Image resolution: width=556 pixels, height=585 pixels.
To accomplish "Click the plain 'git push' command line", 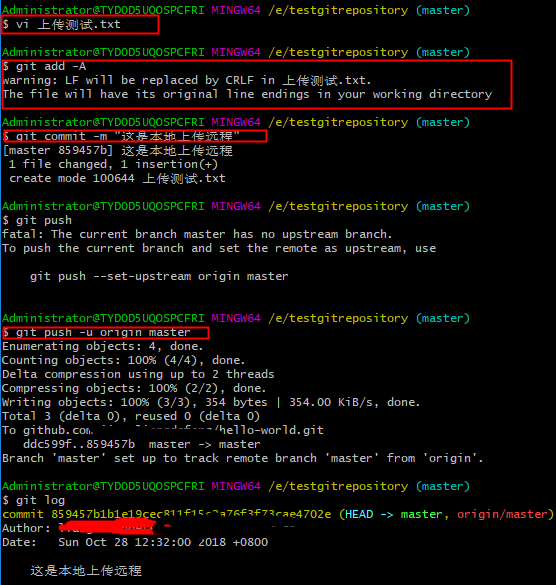I will point(37,220).
